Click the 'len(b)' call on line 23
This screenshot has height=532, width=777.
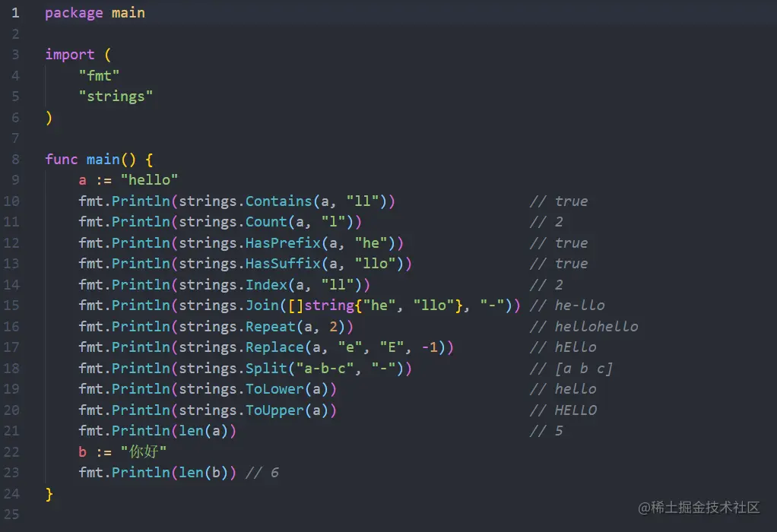coord(204,473)
